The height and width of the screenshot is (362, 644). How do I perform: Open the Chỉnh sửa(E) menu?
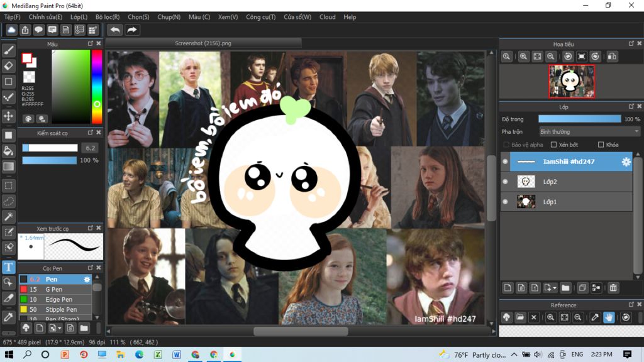coord(45,17)
